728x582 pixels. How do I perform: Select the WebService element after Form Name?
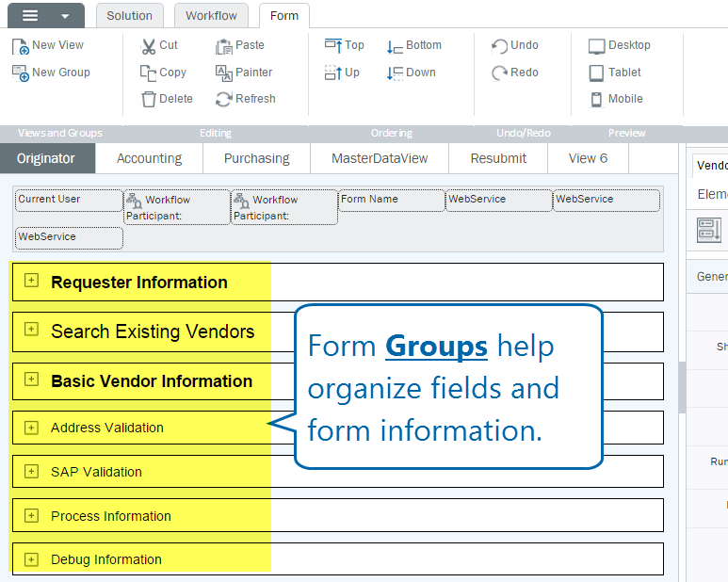[x=498, y=200]
